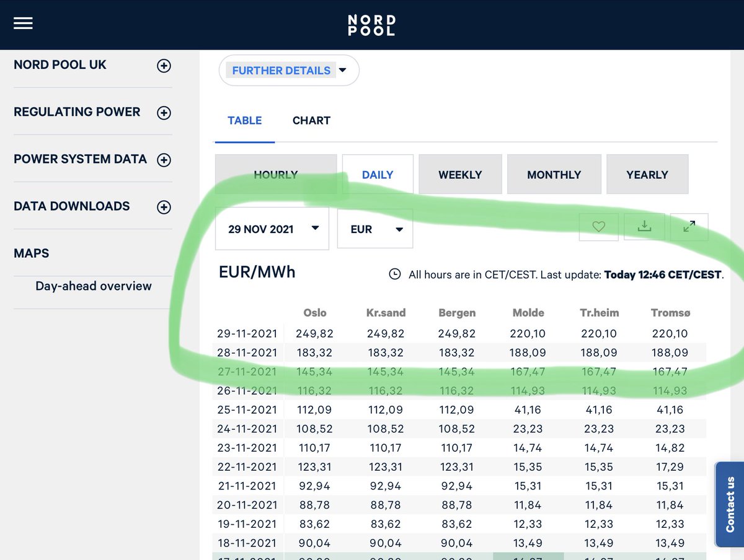The width and height of the screenshot is (744, 560).
Task: Click the Tr.heim column header
Action: pos(599,313)
